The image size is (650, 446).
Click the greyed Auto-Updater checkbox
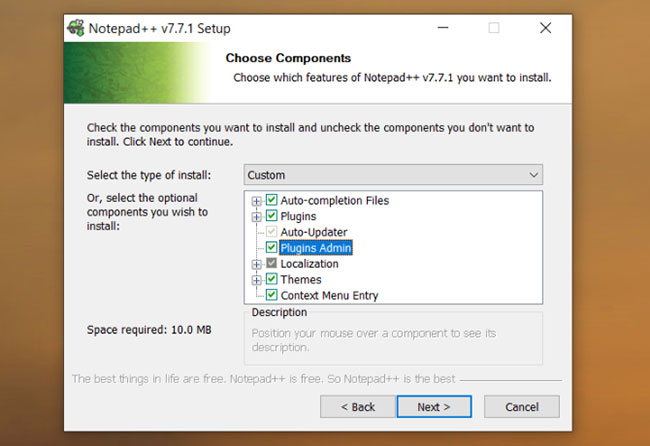272,232
